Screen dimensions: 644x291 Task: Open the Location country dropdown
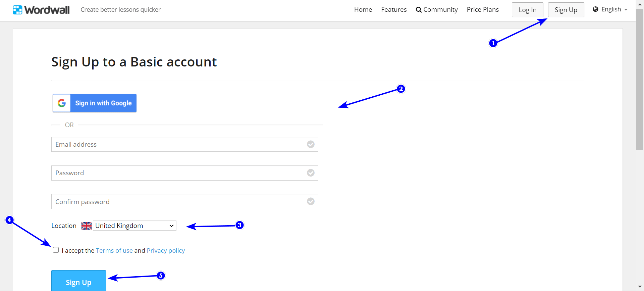point(135,226)
